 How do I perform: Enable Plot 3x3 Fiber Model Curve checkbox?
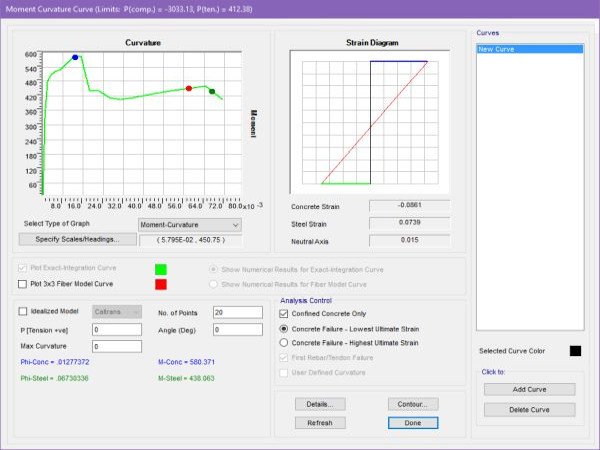pyautogui.click(x=24, y=284)
